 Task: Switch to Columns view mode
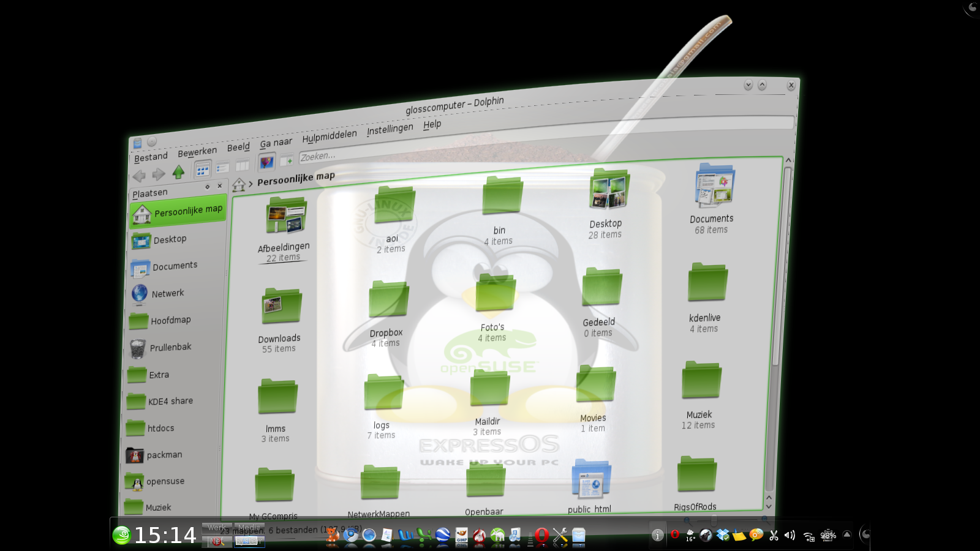pyautogui.click(x=243, y=165)
